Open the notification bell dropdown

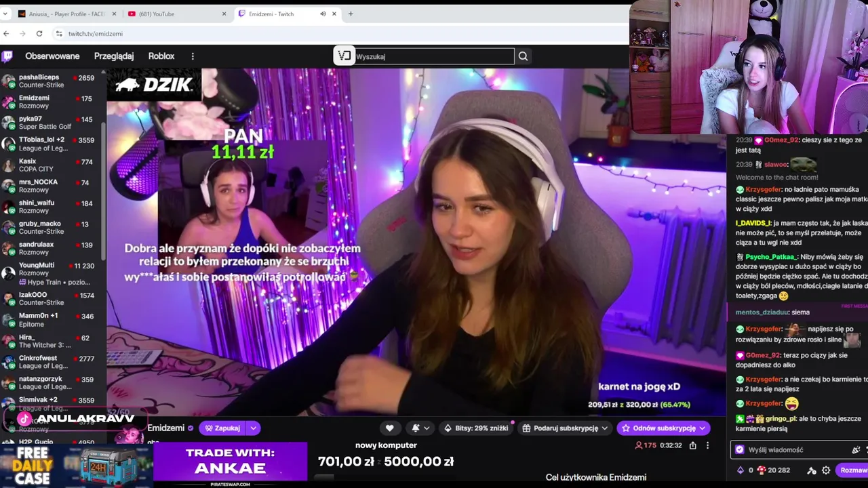420,428
